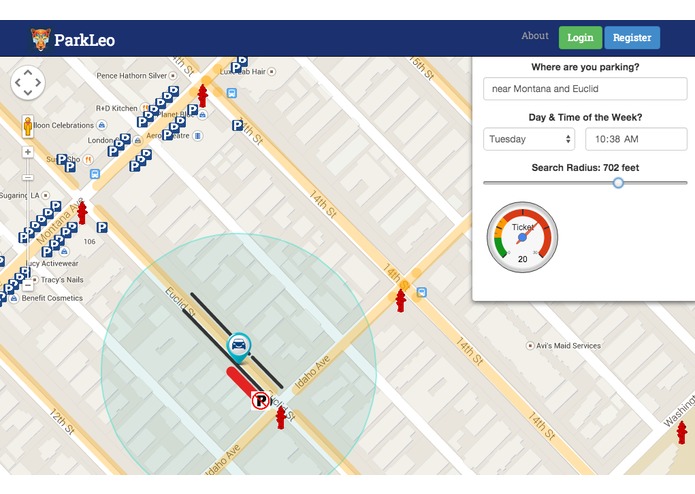Click the Luxe Lab Hair place marker
The height and width of the screenshot is (494, 695).
tap(272, 71)
